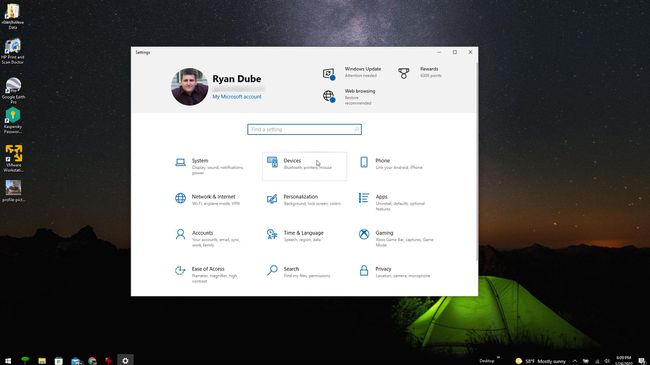This screenshot has width=650, height=365.
Task: Maximize the Settings window
Action: click(455, 52)
